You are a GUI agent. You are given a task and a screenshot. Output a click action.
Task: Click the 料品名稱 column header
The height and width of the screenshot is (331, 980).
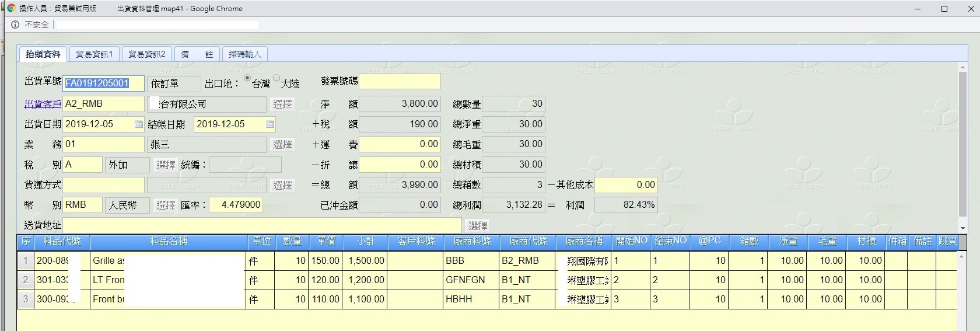(169, 242)
